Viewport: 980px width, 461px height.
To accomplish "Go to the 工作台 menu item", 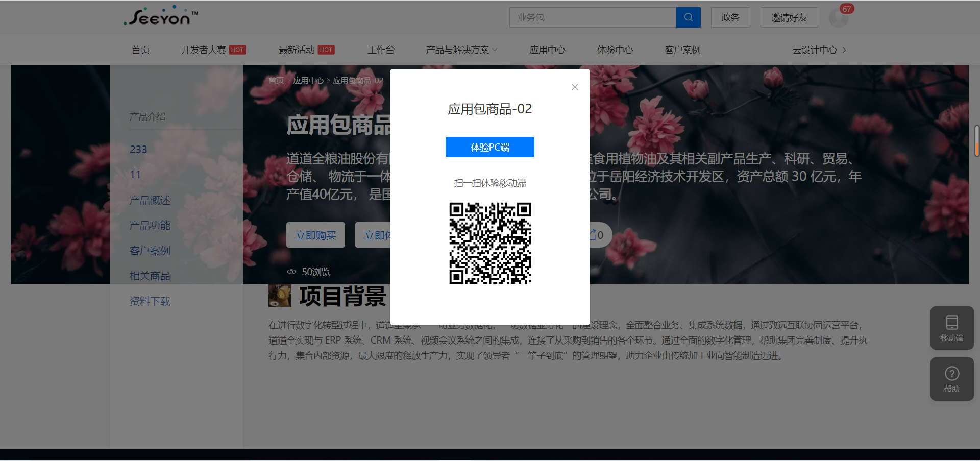I will 381,50.
